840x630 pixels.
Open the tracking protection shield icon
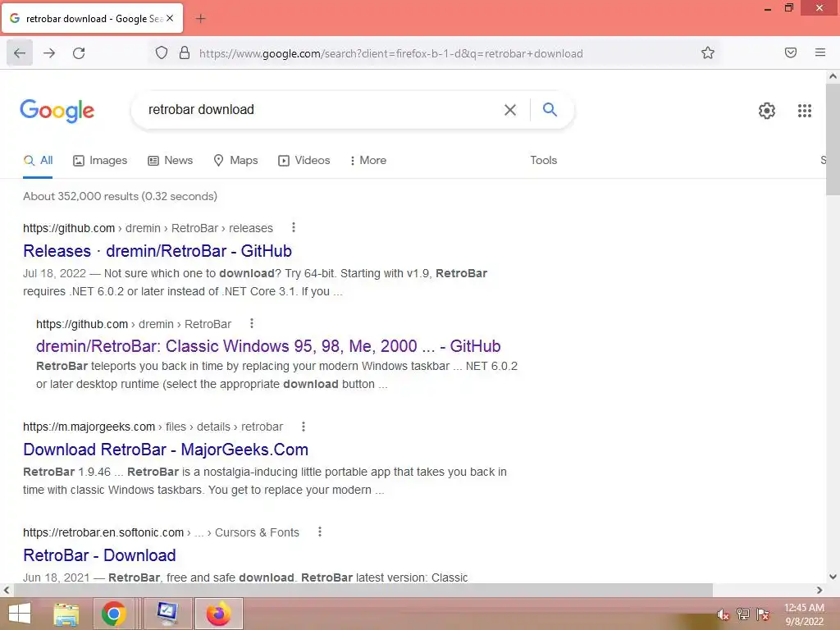click(x=162, y=52)
